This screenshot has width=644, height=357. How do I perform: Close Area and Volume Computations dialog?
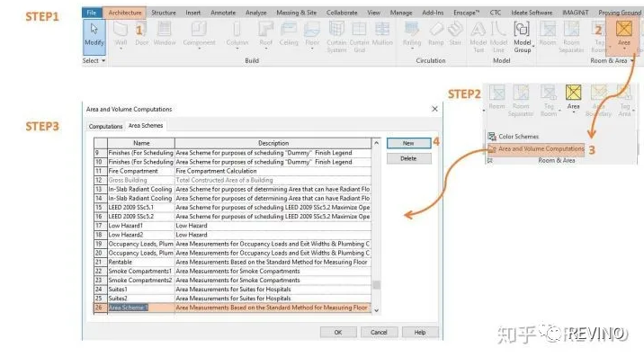[x=434, y=109]
